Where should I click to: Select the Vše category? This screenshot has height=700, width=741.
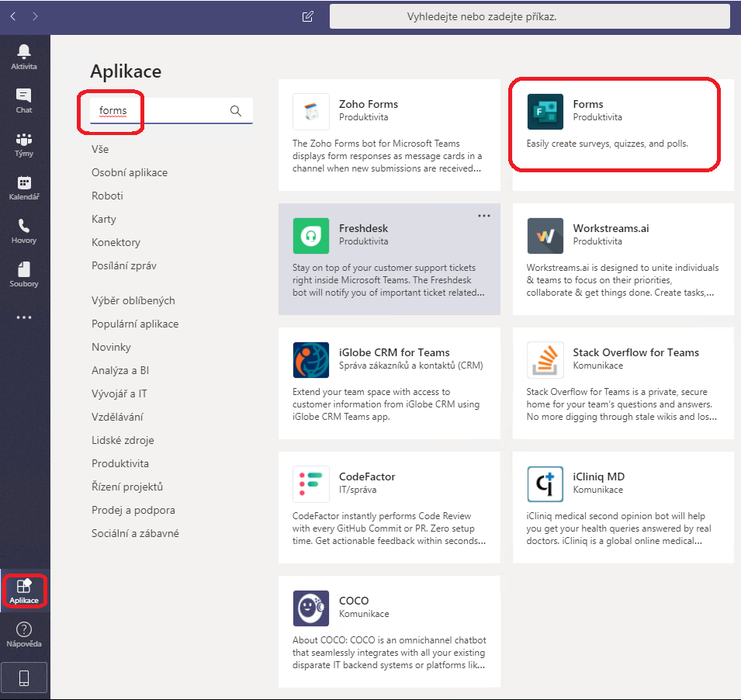coord(100,149)
